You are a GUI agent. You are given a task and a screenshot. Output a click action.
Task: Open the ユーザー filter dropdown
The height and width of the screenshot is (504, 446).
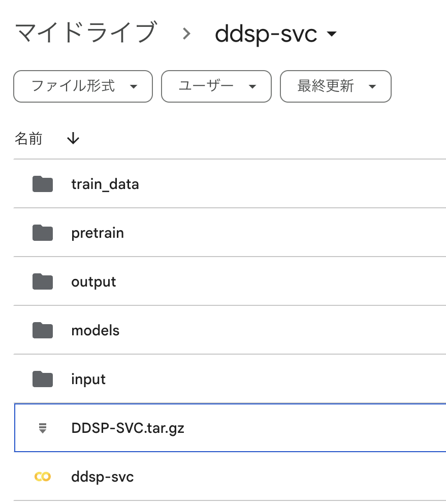tap(216, 86)
